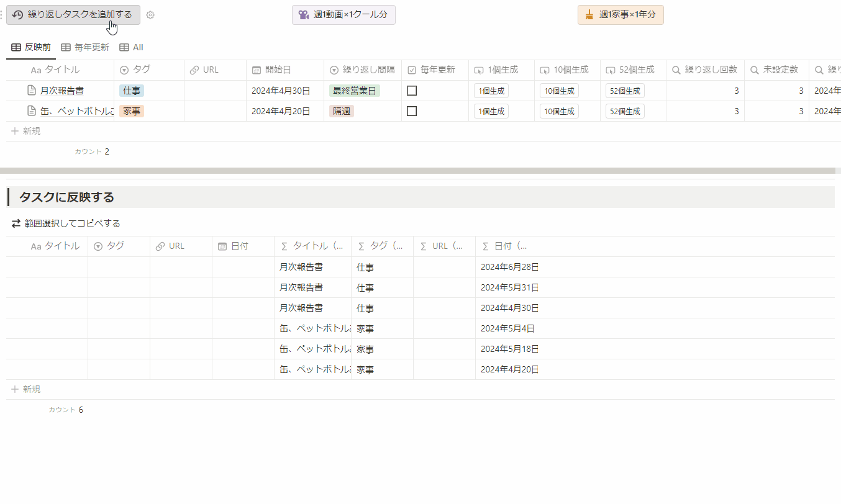Click the page icon of the 缶、ペットボトル row
The height and width of the screenshot is (504, 841).
pos(32,111)
